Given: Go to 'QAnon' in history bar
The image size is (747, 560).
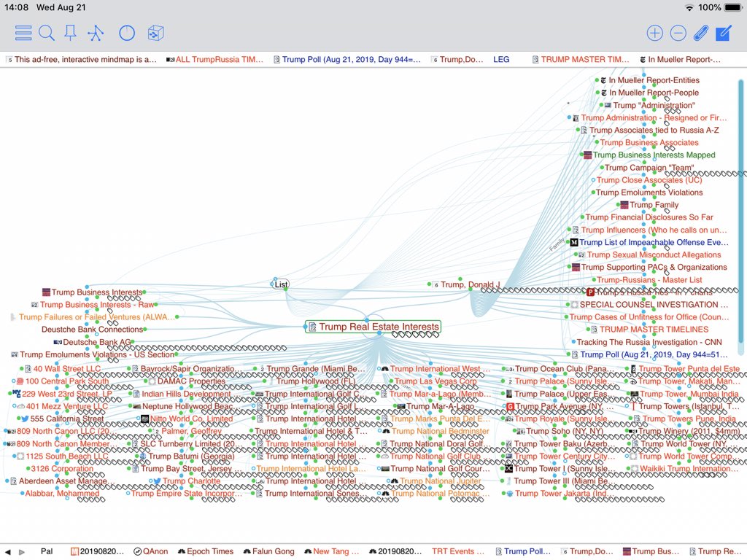Looking at the screenshot, I should [x=150, y=551].
